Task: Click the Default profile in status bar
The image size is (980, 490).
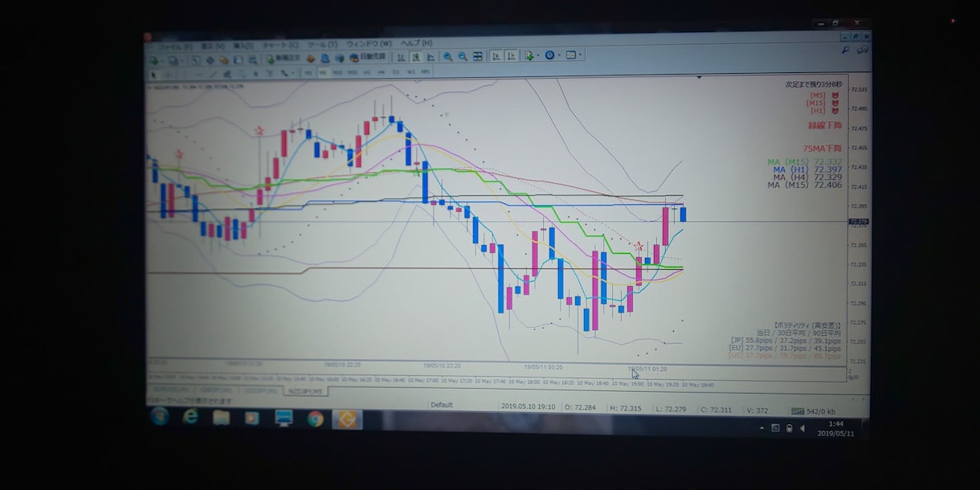Action: point(442,406)
